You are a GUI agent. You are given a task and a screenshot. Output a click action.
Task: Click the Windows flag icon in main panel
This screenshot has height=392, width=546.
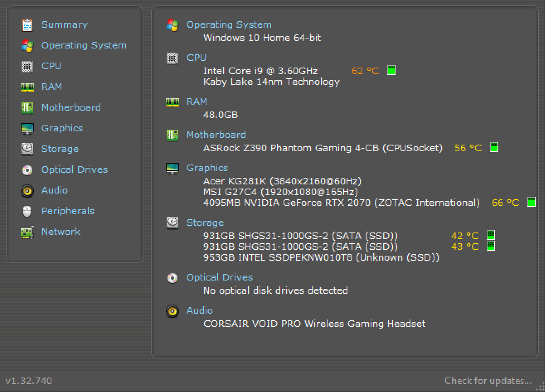coord(172,25)
